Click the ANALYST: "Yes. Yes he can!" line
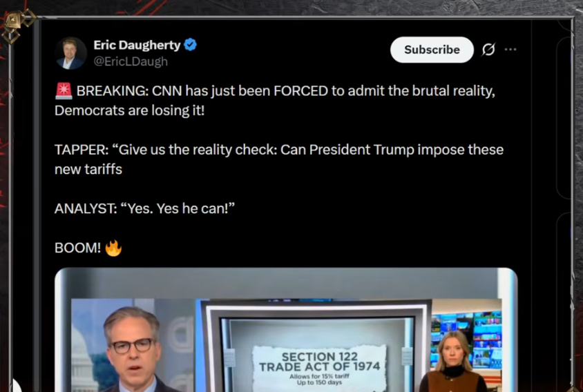The image size is (583, 392). point(144,208)
